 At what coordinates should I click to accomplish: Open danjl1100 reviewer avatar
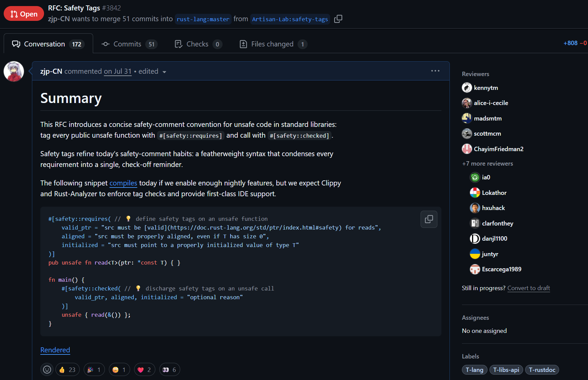tap(475, 239)
